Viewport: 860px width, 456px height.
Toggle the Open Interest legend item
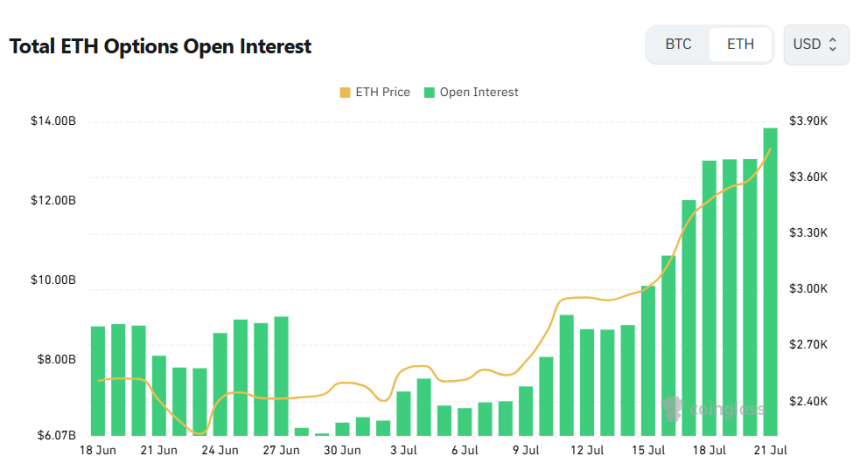pos(471,92)
